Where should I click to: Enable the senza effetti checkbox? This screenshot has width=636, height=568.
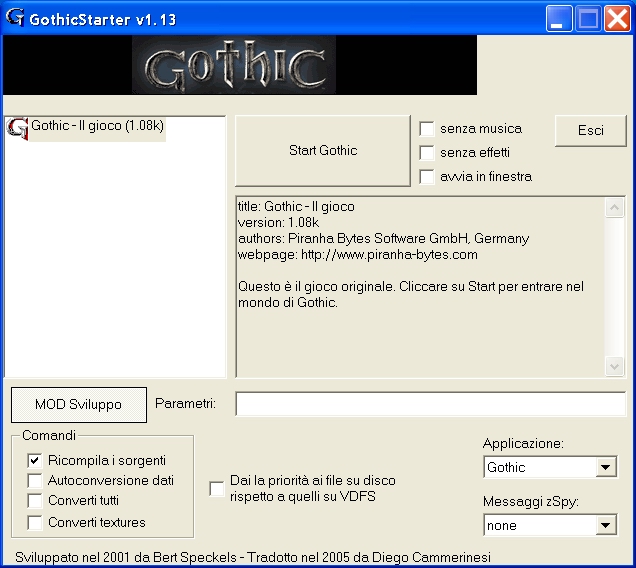[x=427, y=153]
